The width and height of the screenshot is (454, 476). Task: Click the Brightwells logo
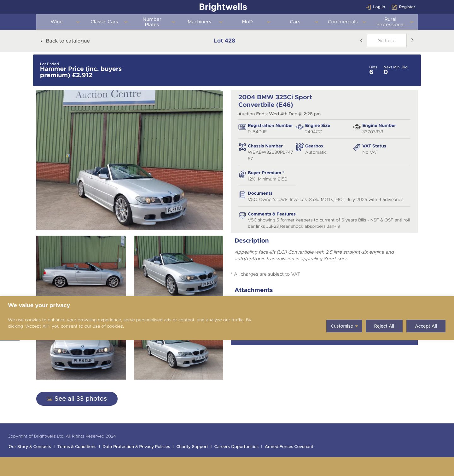tap(223, 7)
